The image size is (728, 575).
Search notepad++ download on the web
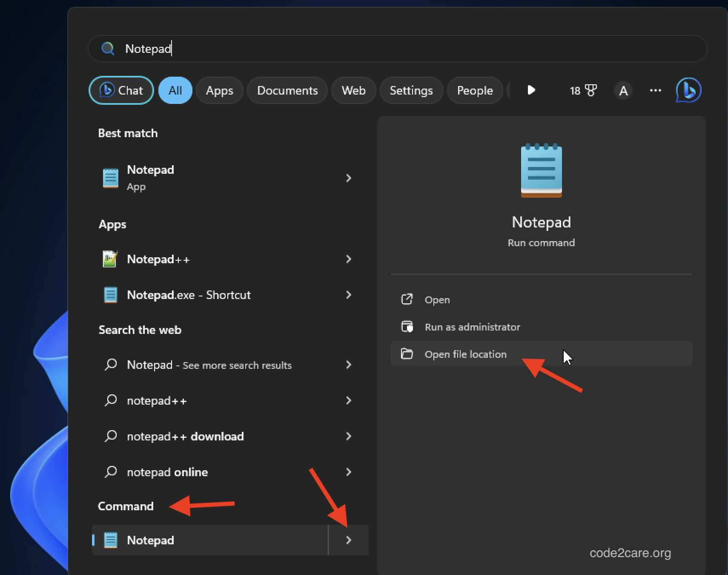[x=185, y=436]
